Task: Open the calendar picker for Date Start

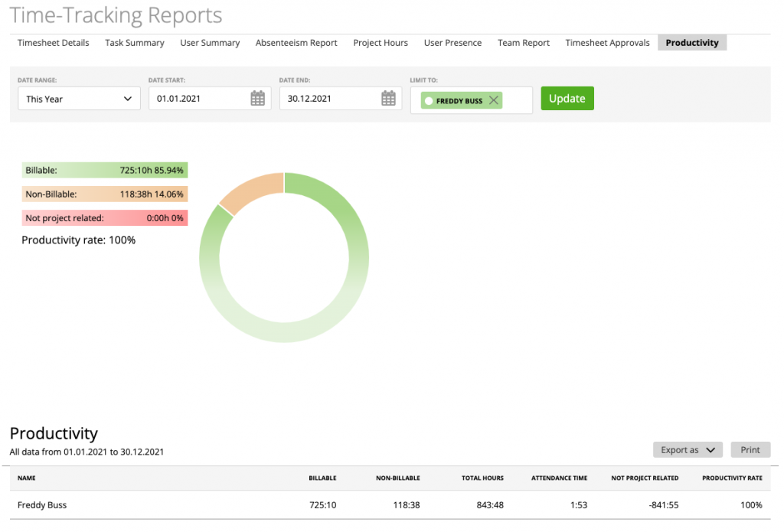Action: [x=260, y=98]
